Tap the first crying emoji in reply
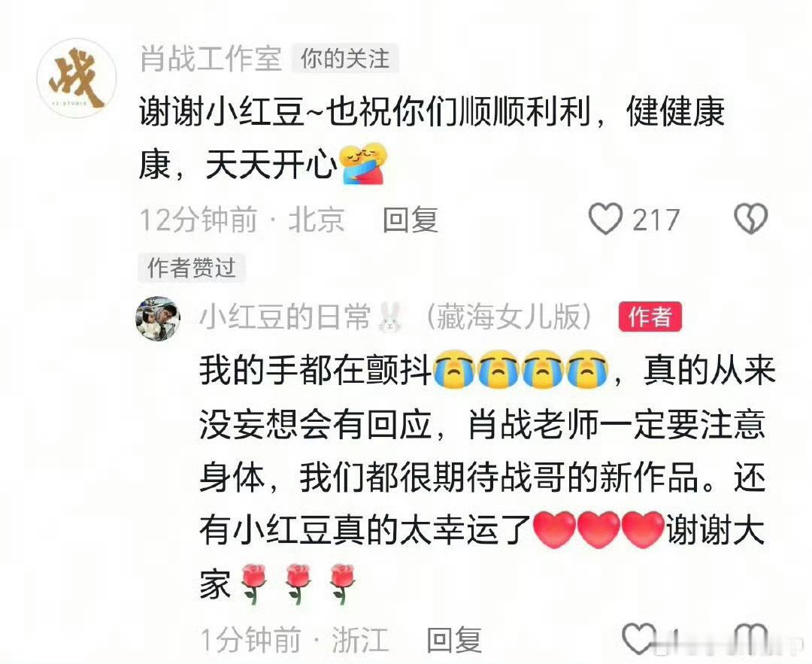Image resolution: width=812 pixels, height=664 pixels. pyautogui.click(x=453, y=370)
